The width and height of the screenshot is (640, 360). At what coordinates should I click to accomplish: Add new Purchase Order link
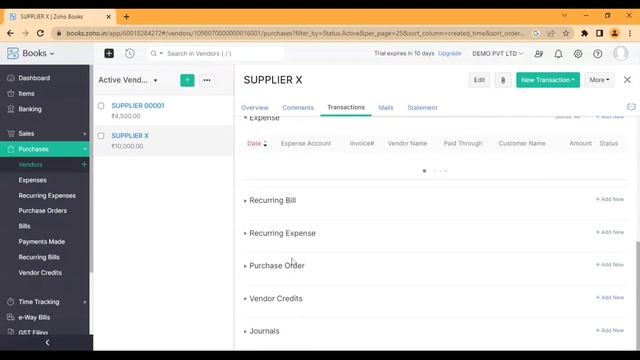(x=610, y=264)
